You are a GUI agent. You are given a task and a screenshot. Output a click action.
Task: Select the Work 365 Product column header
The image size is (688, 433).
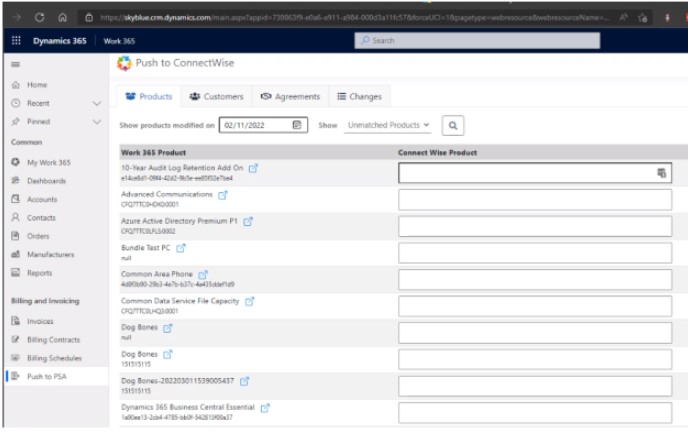[x=154, y=153]
